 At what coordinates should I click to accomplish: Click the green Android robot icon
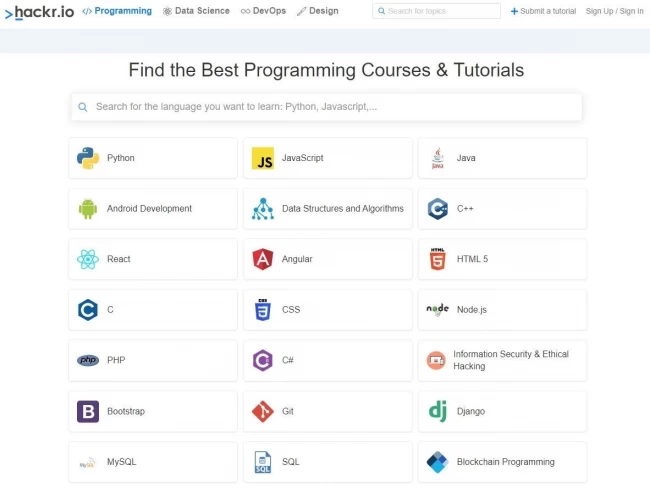[x=88, y=209]
